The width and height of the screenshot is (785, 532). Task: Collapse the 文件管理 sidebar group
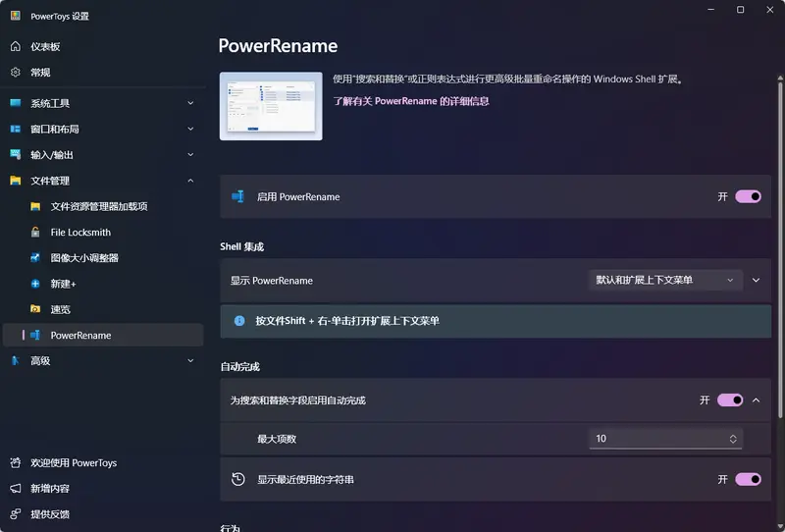[190, 181]
